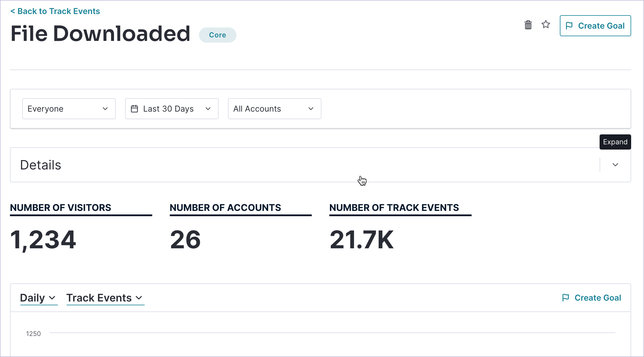Change the Daily interval dropdown
Viewport: 644px width, 357px height.
tap(38, 298)
